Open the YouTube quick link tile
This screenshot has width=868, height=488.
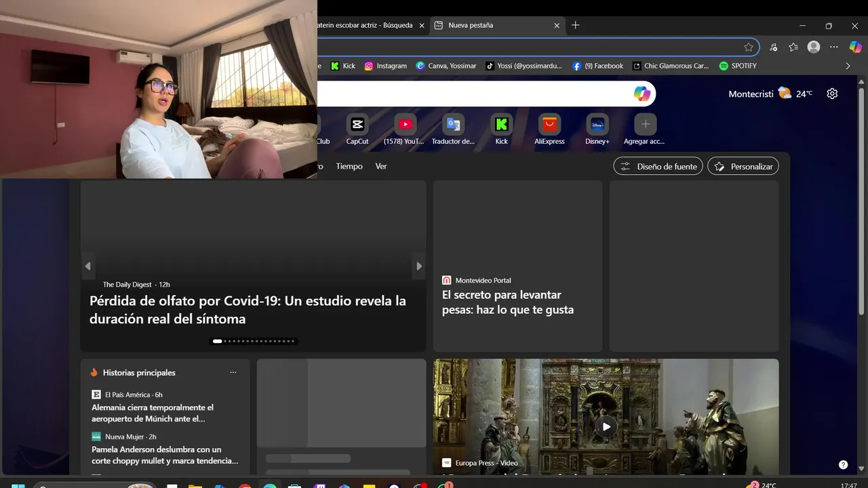pos(405,129)
